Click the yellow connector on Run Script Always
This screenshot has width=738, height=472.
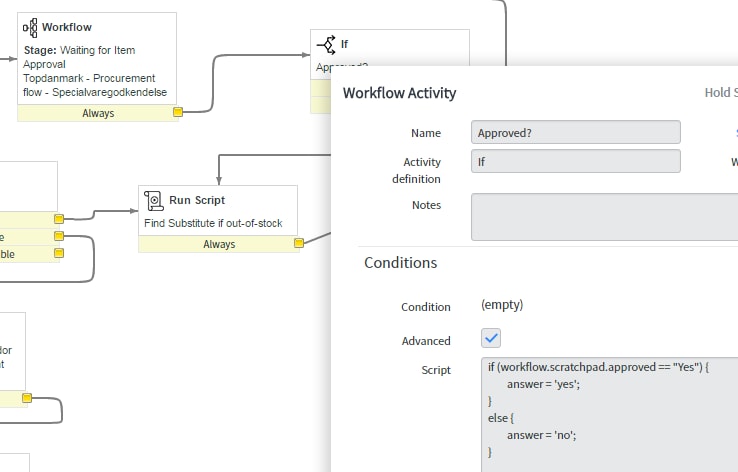click(298, 243)
